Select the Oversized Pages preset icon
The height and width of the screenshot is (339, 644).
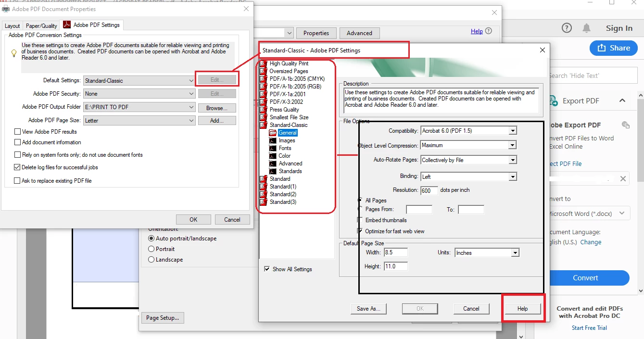coord(264,71)
